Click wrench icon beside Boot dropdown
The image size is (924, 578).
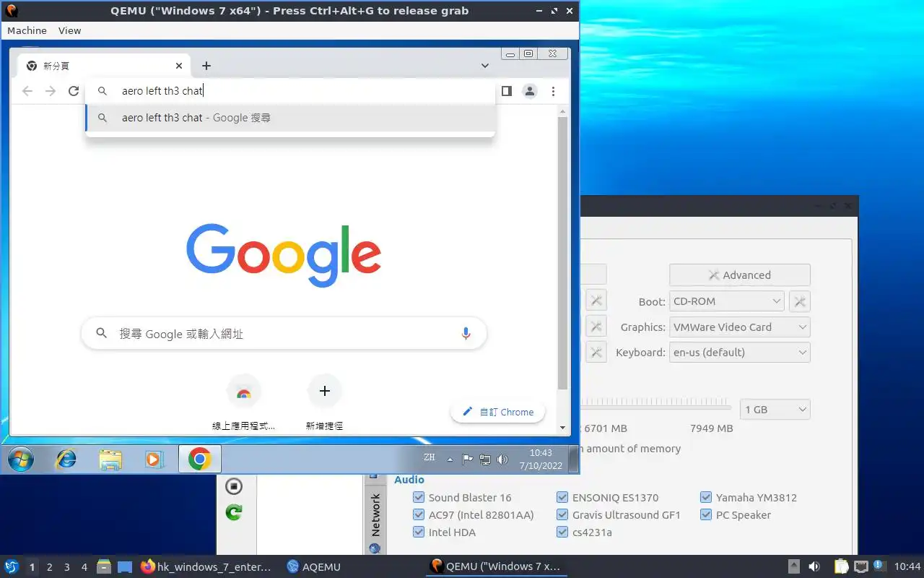(x=800, y=301)
